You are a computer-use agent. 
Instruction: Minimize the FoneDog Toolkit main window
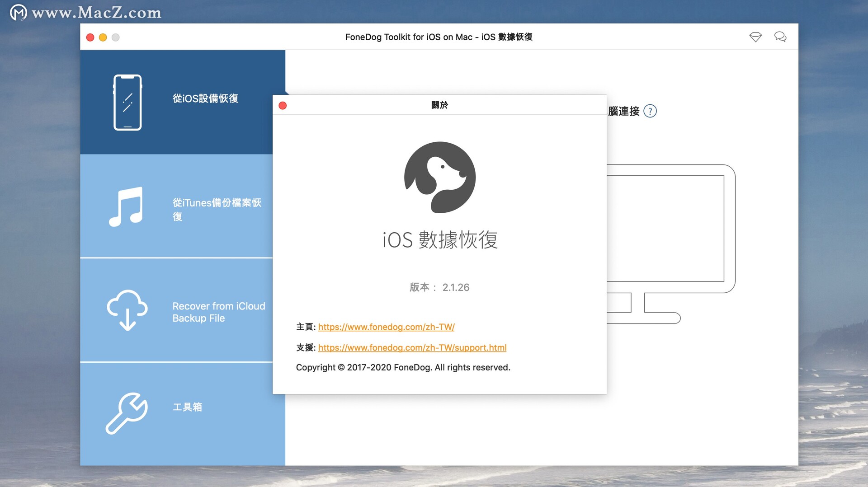pyautogui.click(x=103, y=37)
